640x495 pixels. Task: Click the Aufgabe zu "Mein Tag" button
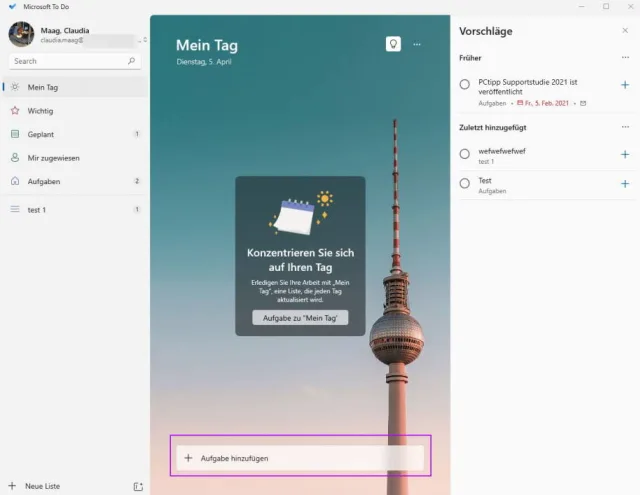point(300,318)
